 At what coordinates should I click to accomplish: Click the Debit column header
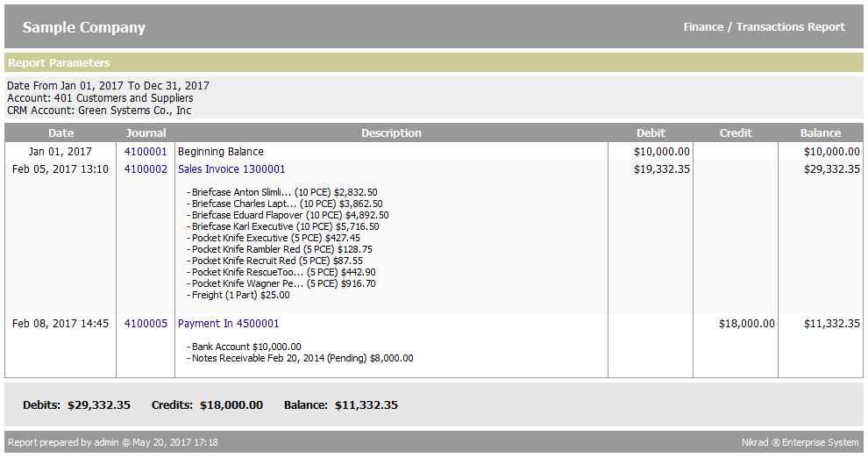[x=651, y=133]
